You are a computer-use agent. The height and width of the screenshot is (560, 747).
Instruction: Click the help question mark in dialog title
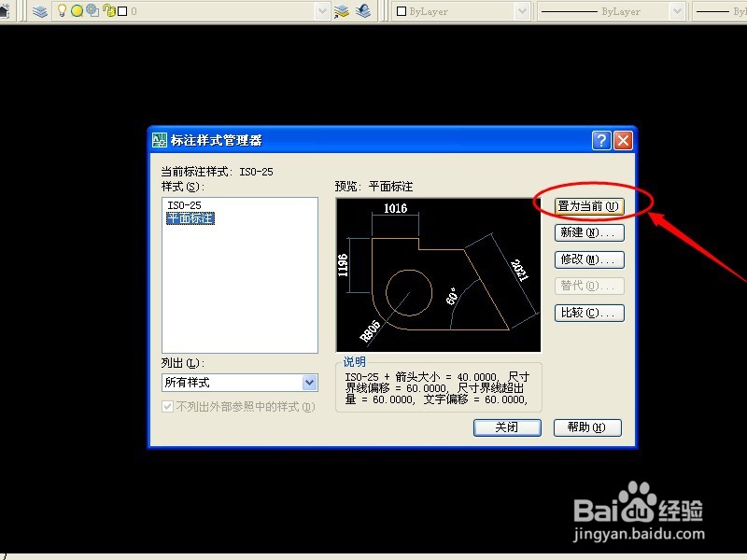tap(601, 141)
